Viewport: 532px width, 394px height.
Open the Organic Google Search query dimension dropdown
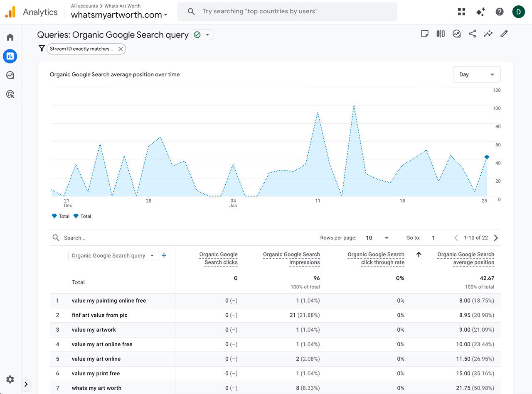tap(113, 255)
